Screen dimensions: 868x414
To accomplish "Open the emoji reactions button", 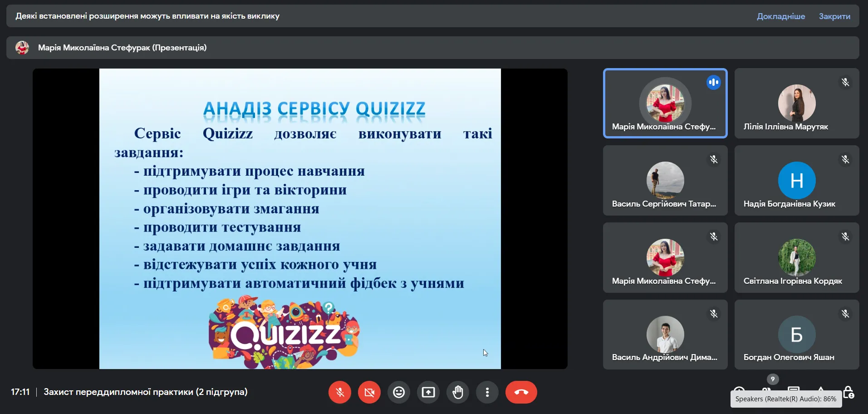I will point(399,392).
